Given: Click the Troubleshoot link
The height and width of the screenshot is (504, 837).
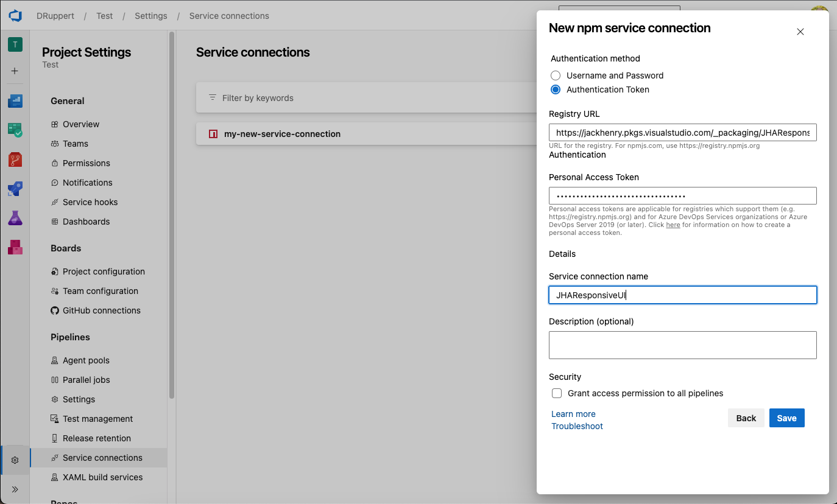Looking at the screenshot, I should tap(577, 426).
